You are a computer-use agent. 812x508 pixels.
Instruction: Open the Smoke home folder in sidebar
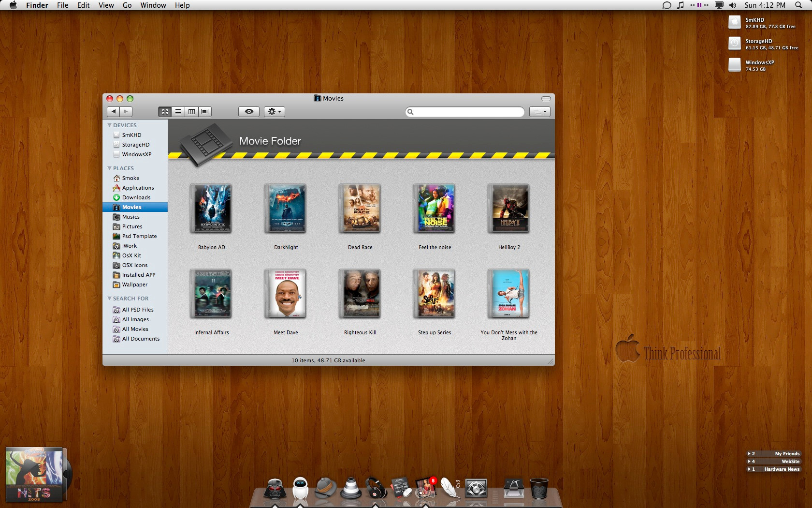pos(135,178)
